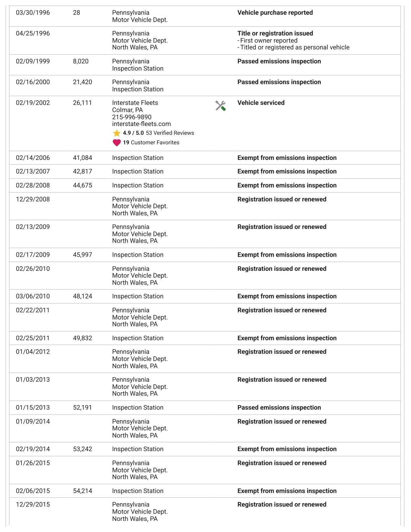Screen dimensions: 411x532
Task: Click the gold star rating icon
Action: point(117,133)
